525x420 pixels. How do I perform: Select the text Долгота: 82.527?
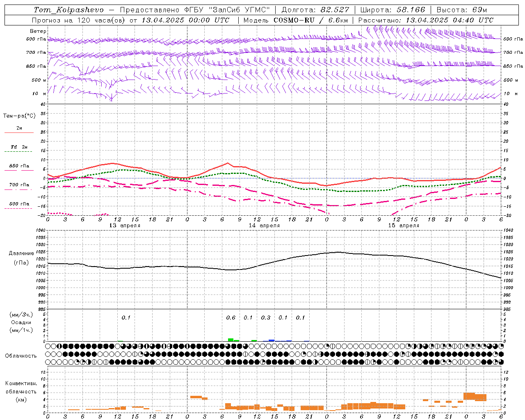pos(315,9)
